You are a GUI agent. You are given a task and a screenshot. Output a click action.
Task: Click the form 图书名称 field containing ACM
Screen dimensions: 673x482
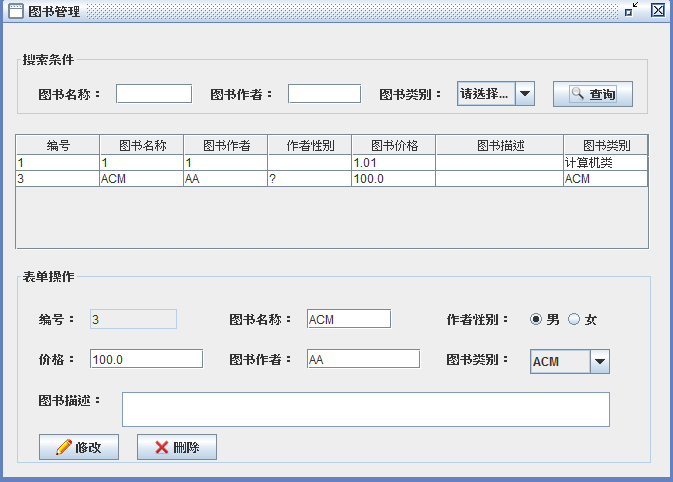click(349, 319)
